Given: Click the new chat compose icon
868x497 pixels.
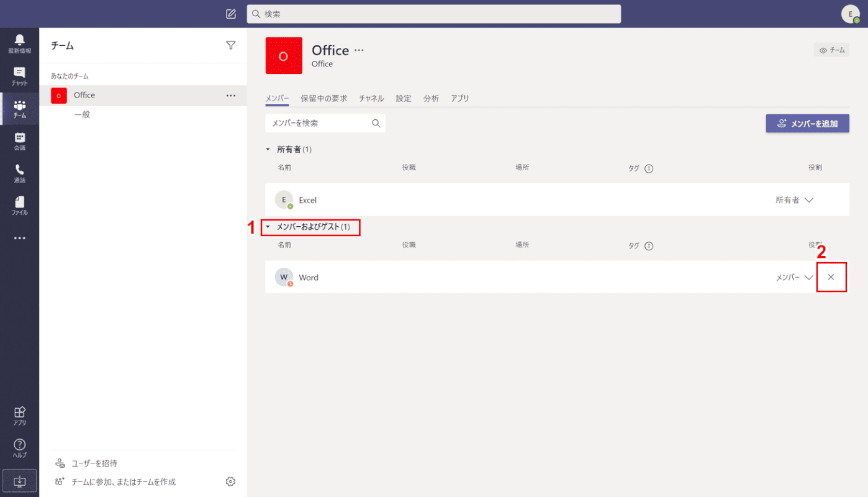Looking at the screenshot, I should click(231, 14).
